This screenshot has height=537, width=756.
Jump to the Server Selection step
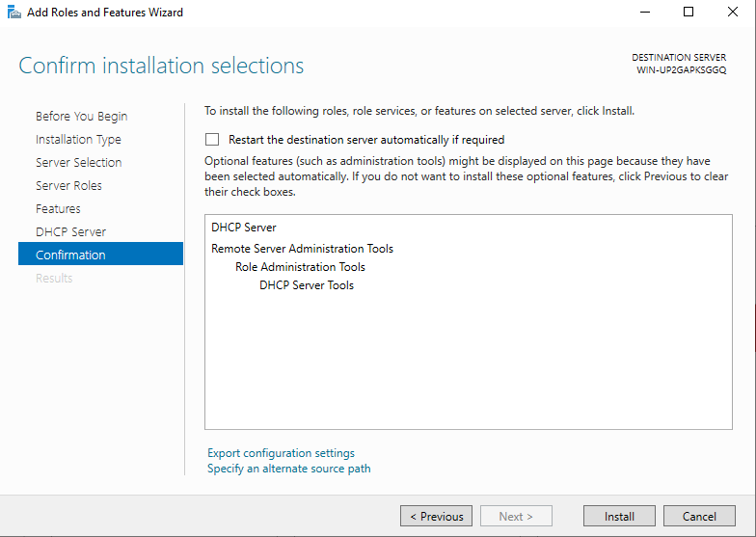[x=78, y=163]
